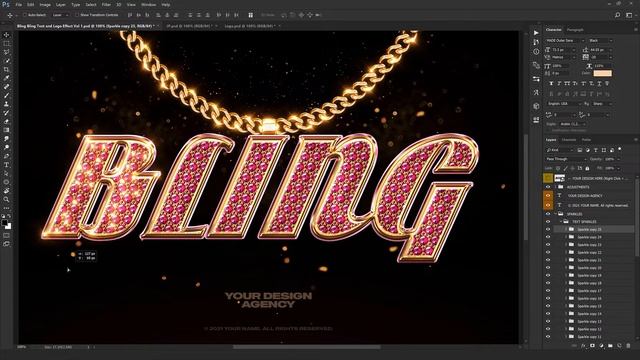
Task: Enable the Auto-Select checkbox
Action: coord(24,15)
